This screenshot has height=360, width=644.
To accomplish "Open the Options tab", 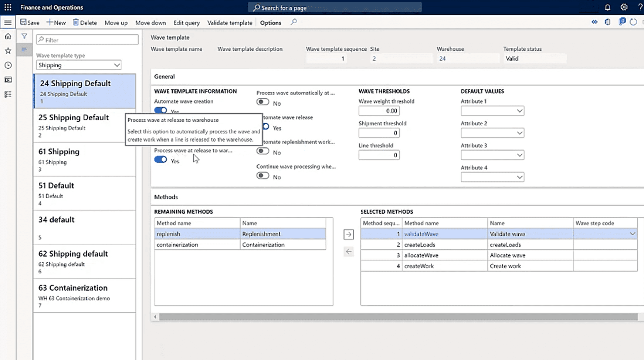I will tap(271, 23).
